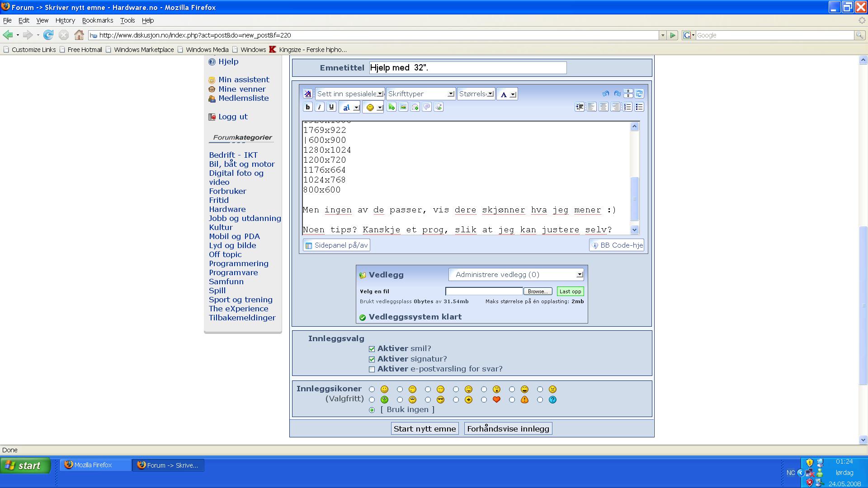Toggle italic text formatting
The image size is (868, 488).
pos(320,107)
